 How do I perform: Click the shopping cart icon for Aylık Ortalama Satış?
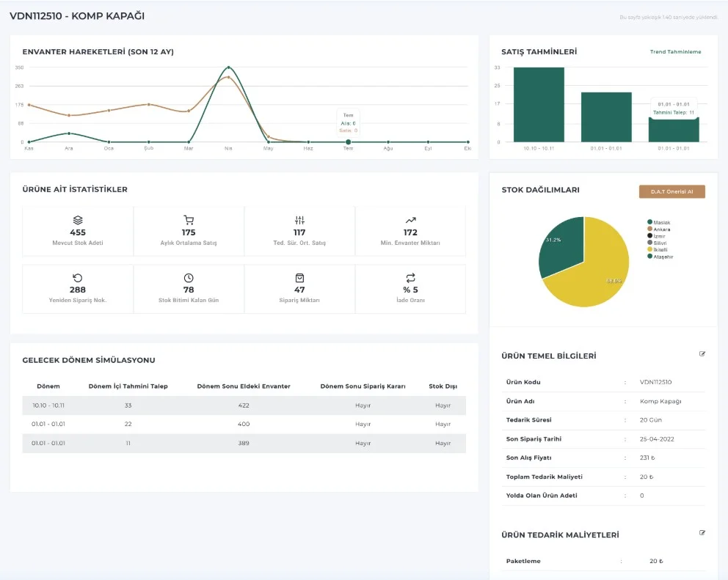pyautogui.click(x=189, y=220)
